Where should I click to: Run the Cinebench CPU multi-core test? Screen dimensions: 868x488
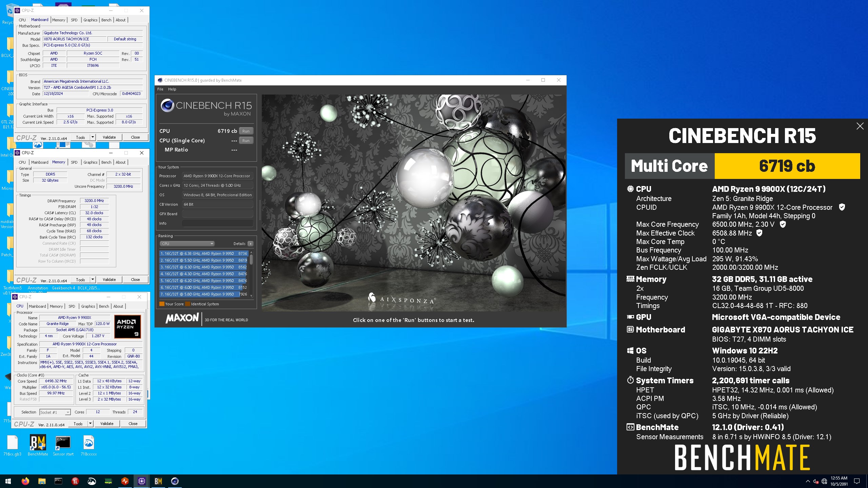246,131
